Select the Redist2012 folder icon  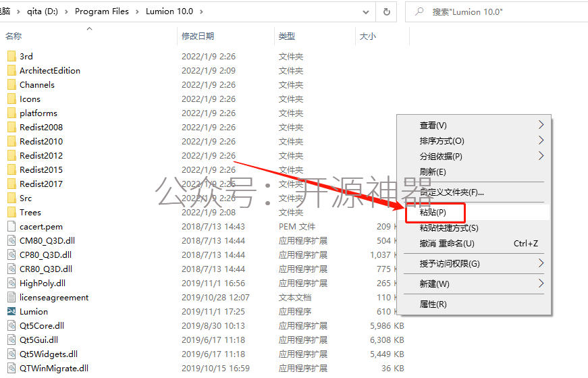(x=11, y=156)
